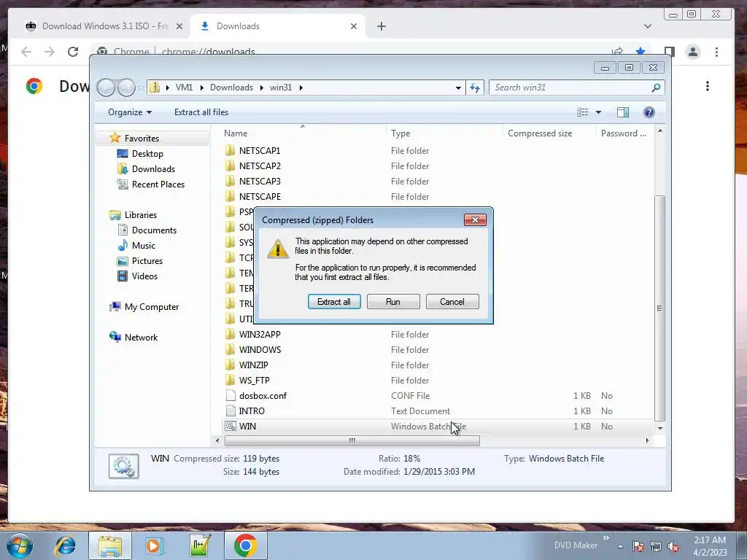The image size is (747, 560).
Task: Toggle the preview pane icon
Action: click(623, 112)
